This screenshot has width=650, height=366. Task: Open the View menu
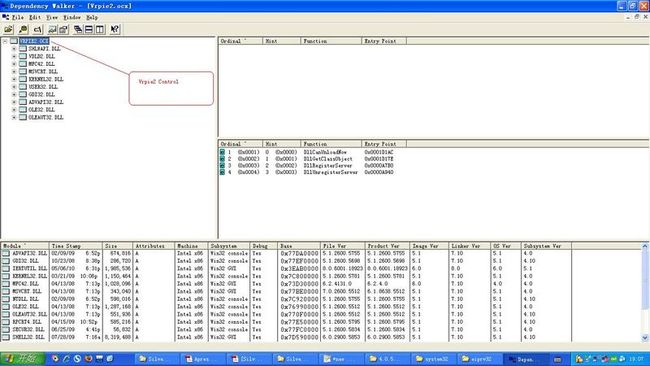pyautogui.click(x=52, y=17)
